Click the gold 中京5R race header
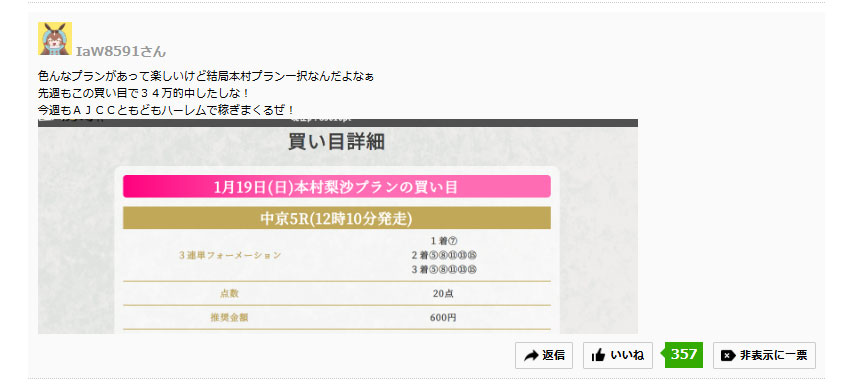Image resolution: width=841 pixels, height=389 pixels. click(x=337, y=218)
